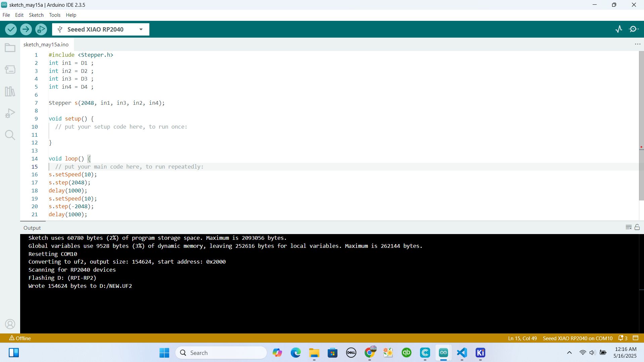The width and height of the screenshot is (644, 362).
Task: Open the Debug sidebar panel
Action: 10,113
